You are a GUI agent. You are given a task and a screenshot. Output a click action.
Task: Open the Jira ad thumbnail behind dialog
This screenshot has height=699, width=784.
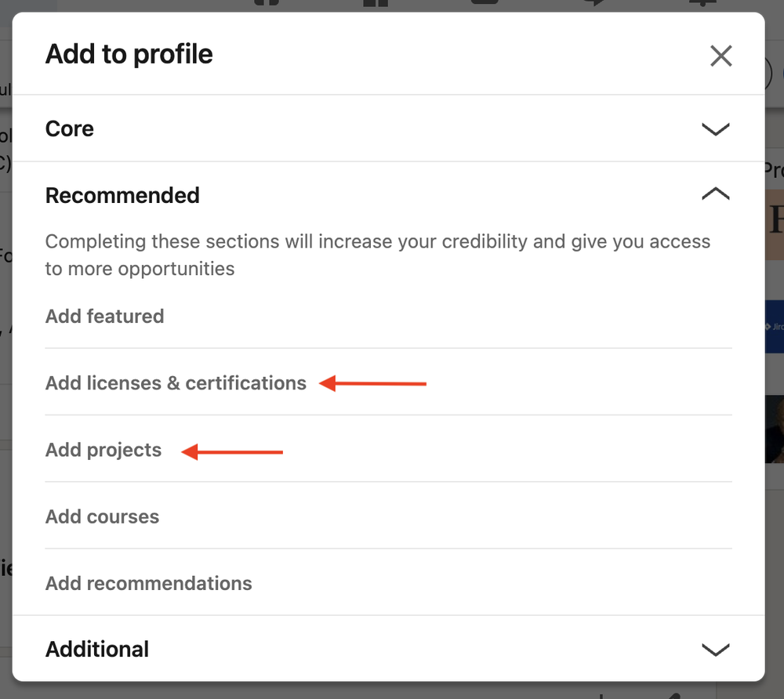[x=775, y=326]
